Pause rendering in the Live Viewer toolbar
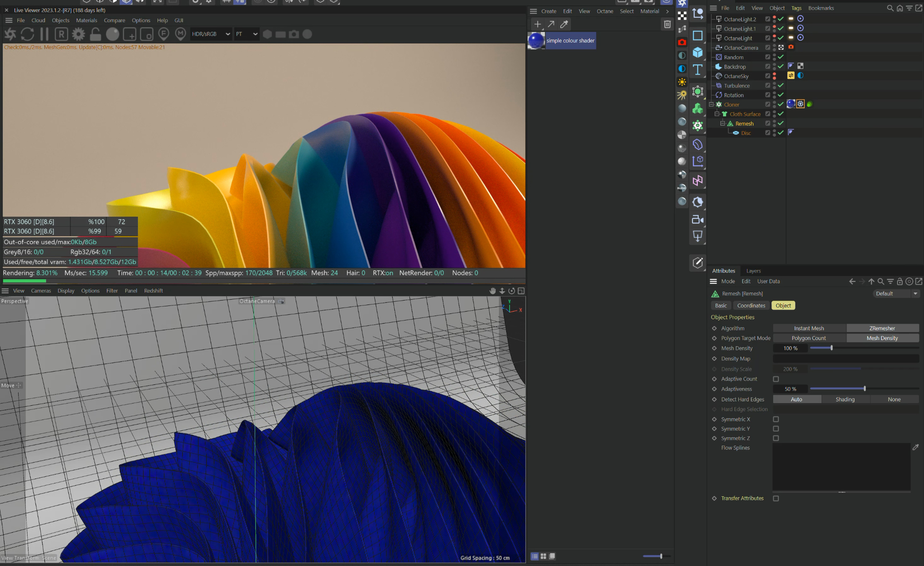 pos(44,34)
